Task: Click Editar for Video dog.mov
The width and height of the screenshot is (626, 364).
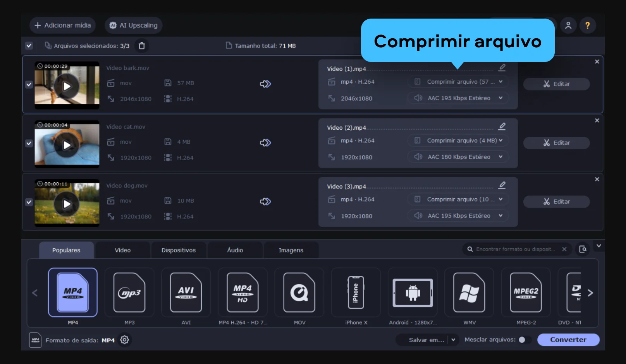Action: pyautogui.click(x=557, y=202)
